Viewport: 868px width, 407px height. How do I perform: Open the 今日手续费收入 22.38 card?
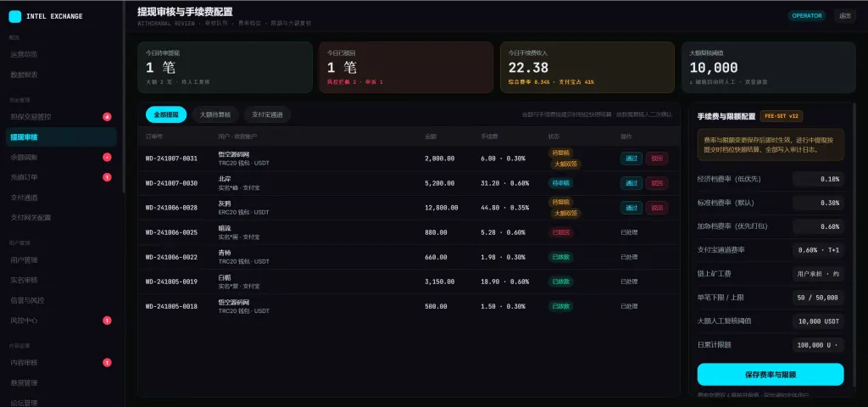587,68
